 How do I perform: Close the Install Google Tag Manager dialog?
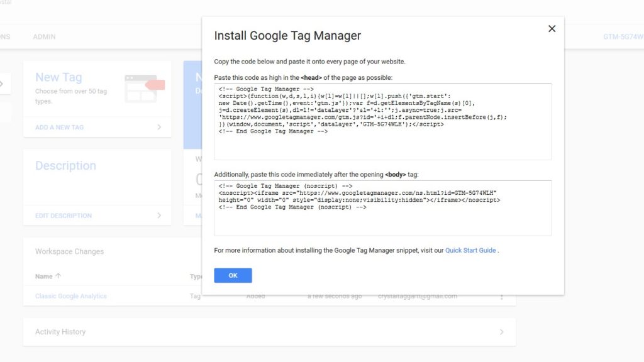pos(552,29)
